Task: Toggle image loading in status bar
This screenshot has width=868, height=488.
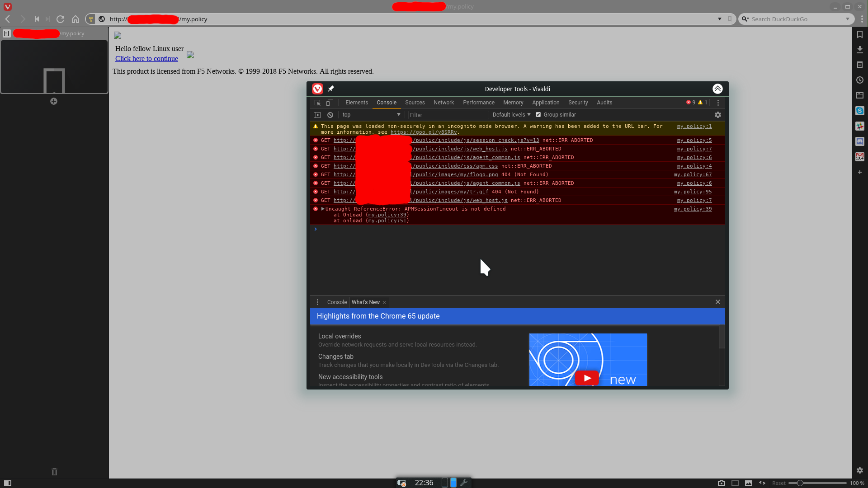Action: click(x=749, y=483)
